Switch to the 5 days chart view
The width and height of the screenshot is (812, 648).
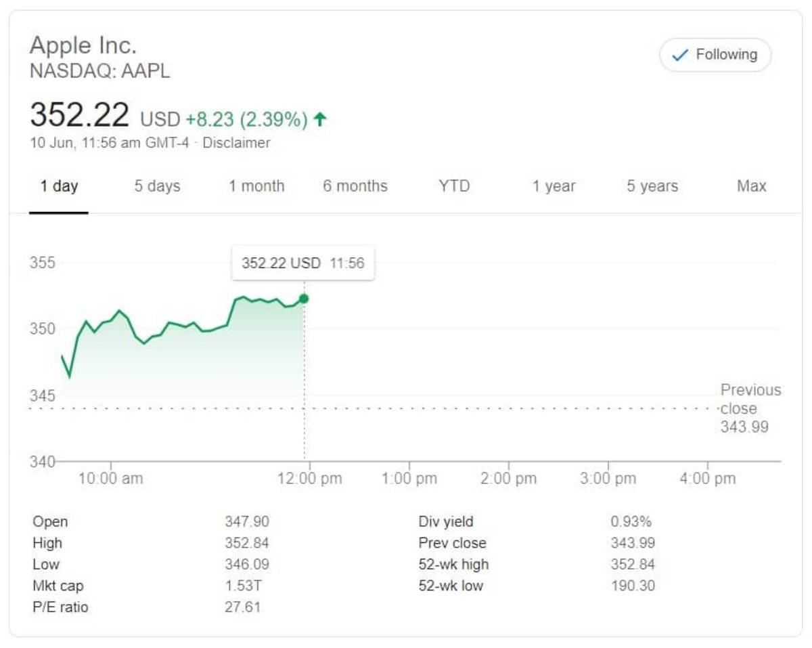(x=156, y=186)
